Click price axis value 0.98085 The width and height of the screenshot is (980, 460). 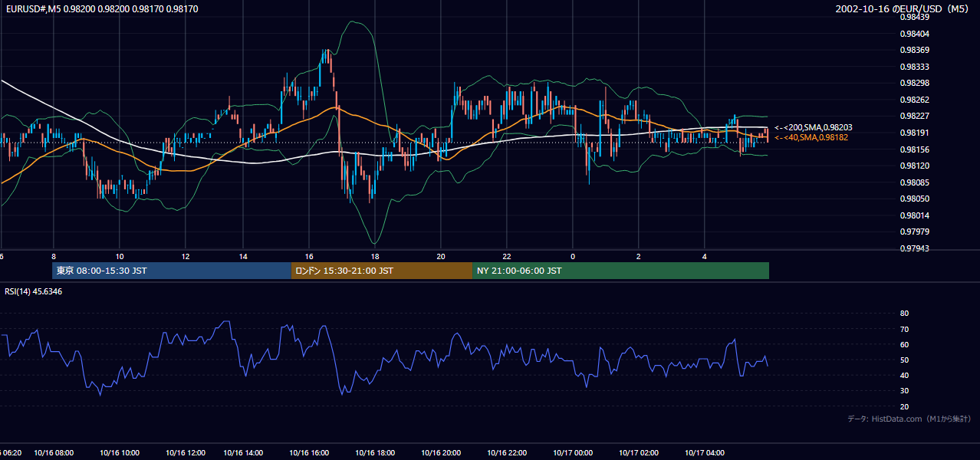(x=914, y=182)
